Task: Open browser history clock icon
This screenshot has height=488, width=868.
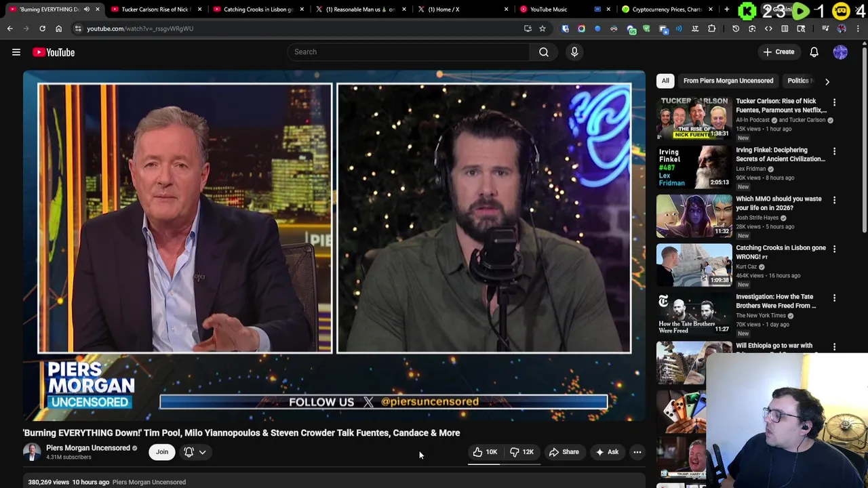Action: (736, 28)
